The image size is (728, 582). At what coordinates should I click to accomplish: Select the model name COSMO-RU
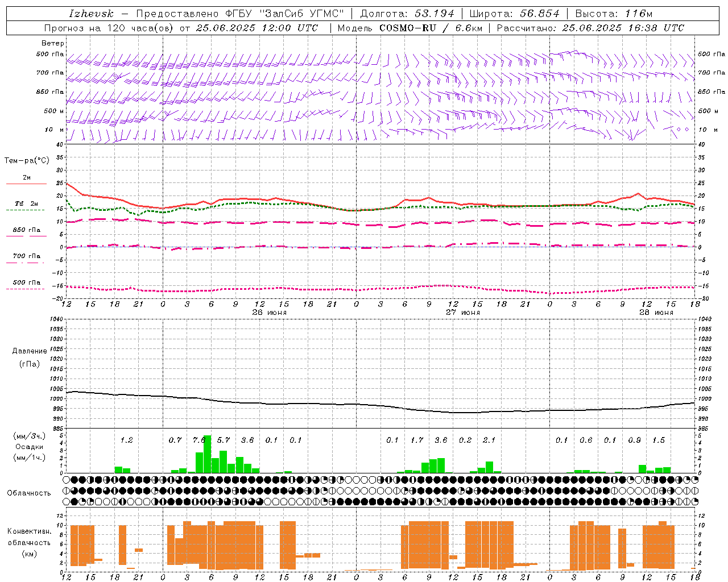pyautogui.click(x=408, y=28)
